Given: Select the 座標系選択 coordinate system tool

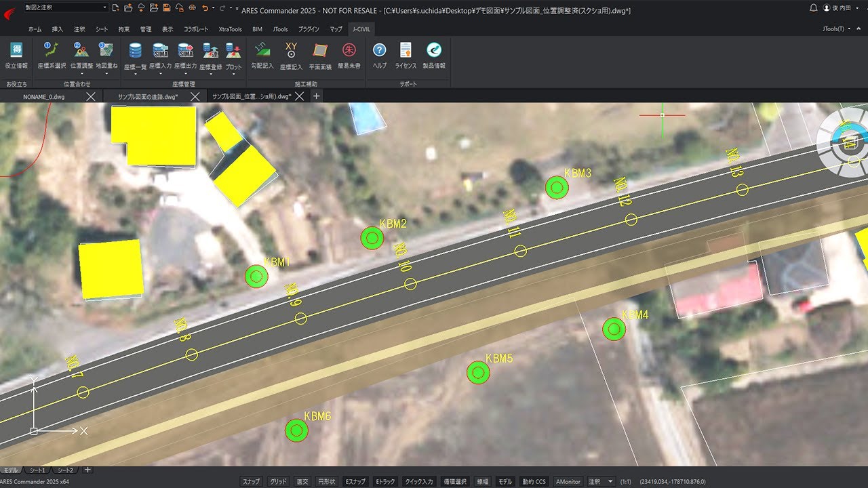Looking at the screenshot, I should (52, 56).
